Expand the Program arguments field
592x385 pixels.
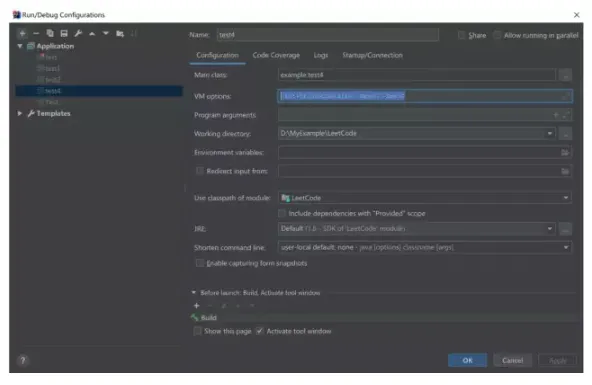coord(565,115)
